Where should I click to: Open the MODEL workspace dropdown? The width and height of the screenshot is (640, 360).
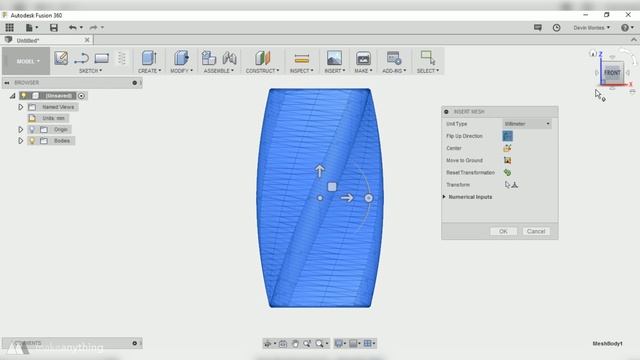[27, 61]
